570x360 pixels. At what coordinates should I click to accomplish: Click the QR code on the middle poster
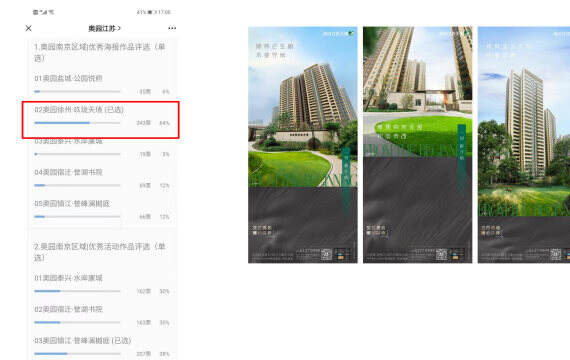coord(441,255)
